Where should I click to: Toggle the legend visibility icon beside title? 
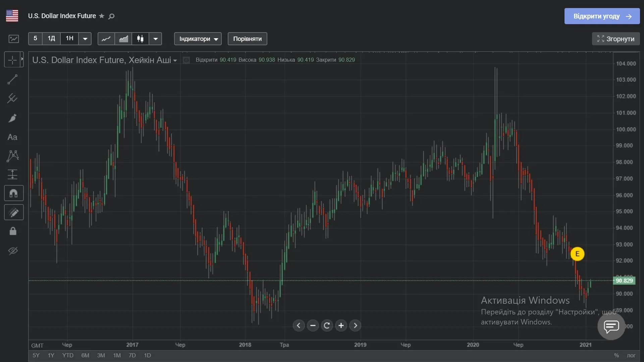pyautogui.click(x=186, y=60)
